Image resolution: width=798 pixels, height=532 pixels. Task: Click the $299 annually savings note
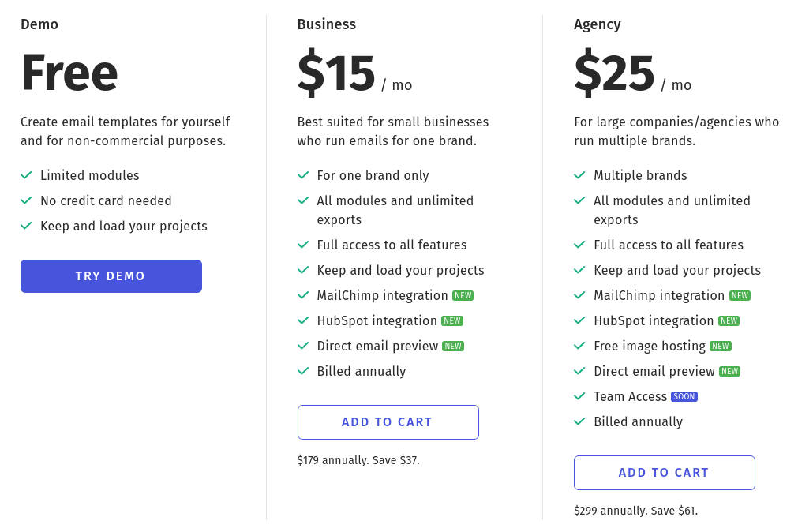635,511
